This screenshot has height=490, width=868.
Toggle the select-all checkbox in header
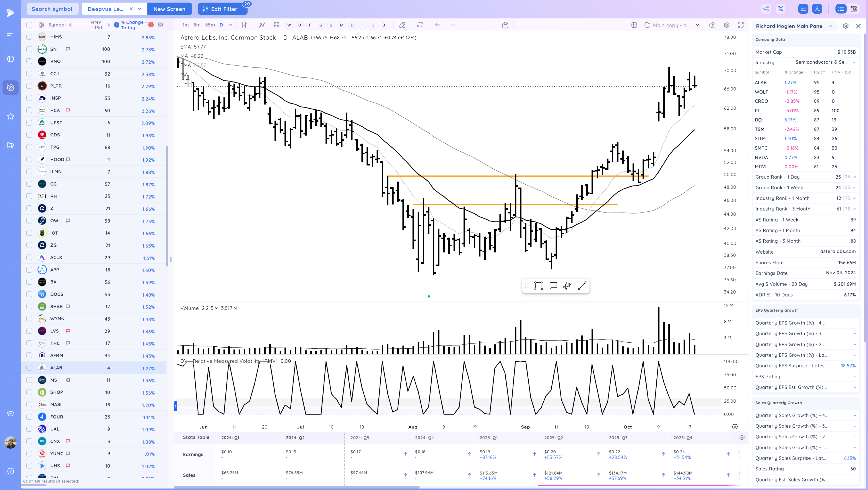(x=29, y=25)
